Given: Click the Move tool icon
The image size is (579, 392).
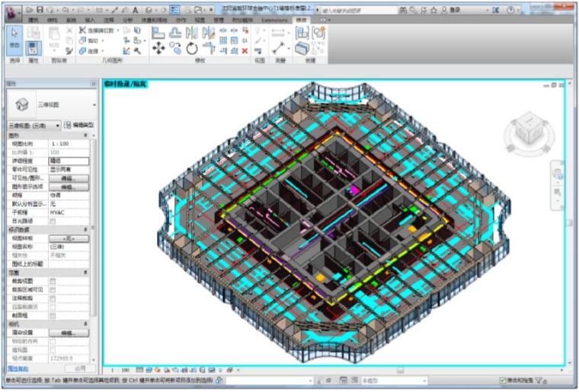Looking at the screenshot, I should [x=158, y=48].
